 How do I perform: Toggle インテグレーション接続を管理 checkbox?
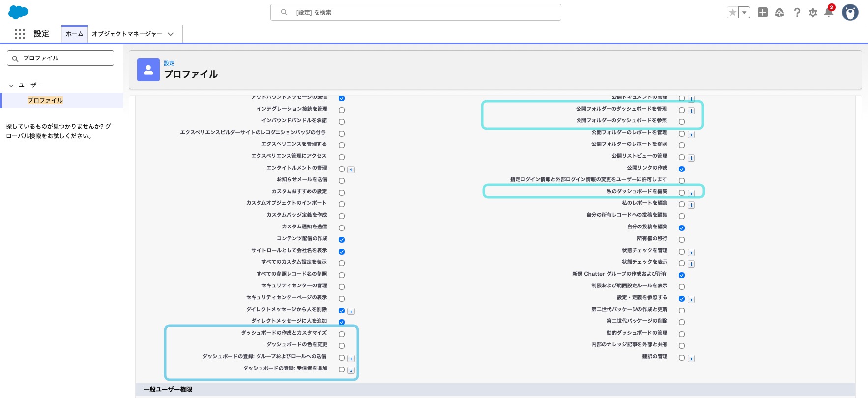click(x=342, y=110)
